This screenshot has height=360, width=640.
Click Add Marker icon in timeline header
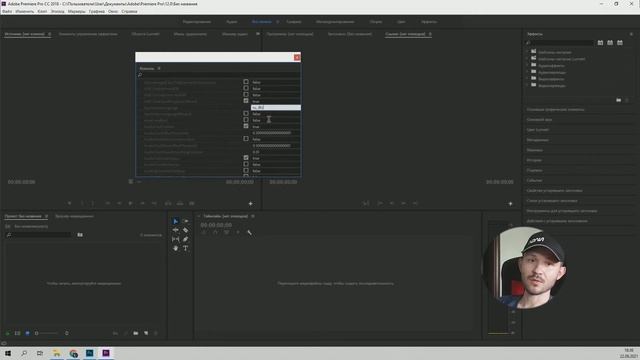(238, 233)
